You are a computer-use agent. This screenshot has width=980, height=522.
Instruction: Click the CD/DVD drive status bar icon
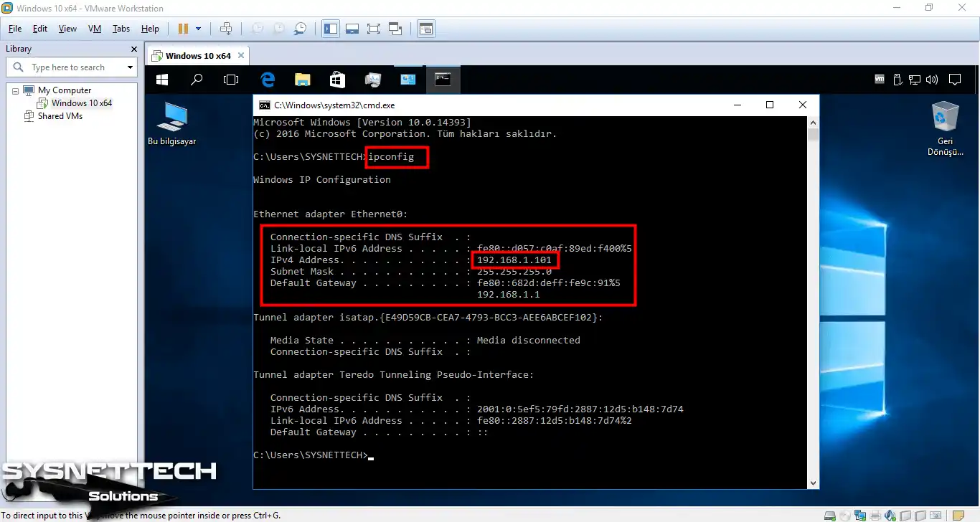point(845,516)
